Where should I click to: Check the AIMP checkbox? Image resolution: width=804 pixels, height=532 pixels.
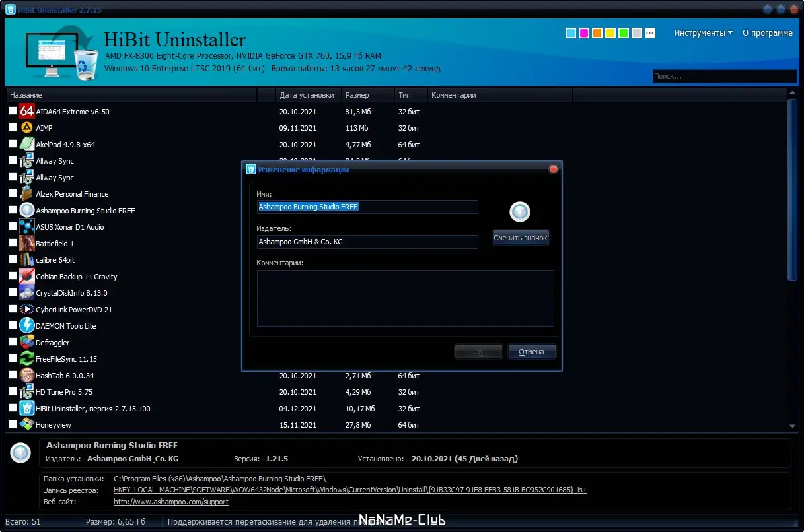pos(13,127)
